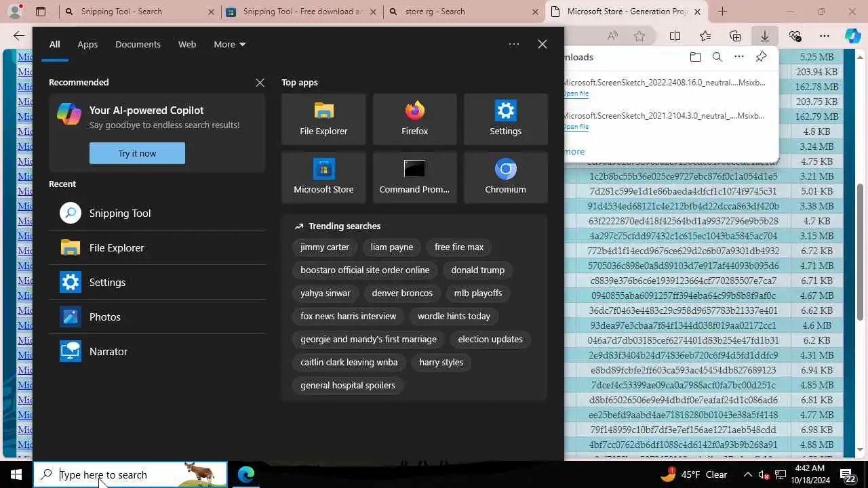Open File Explorer in Recent list

(x=157, y=247)
